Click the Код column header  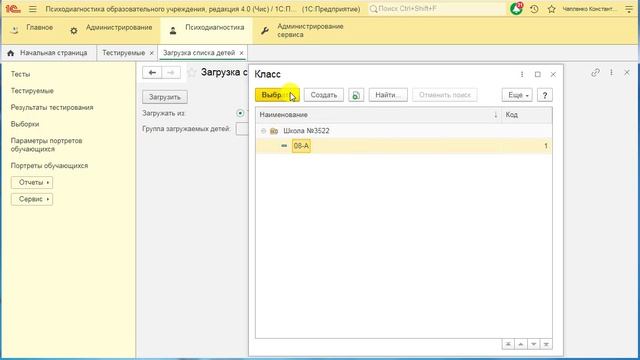527,115
